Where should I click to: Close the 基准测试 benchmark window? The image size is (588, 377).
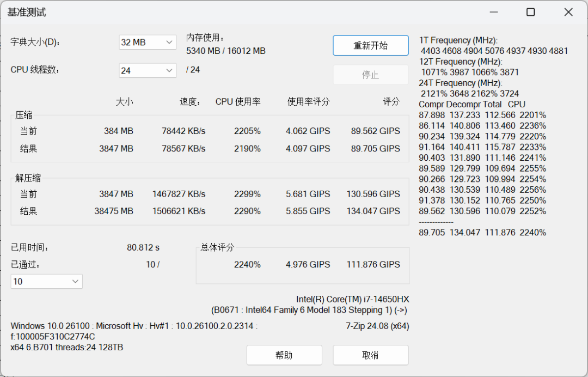568,11
